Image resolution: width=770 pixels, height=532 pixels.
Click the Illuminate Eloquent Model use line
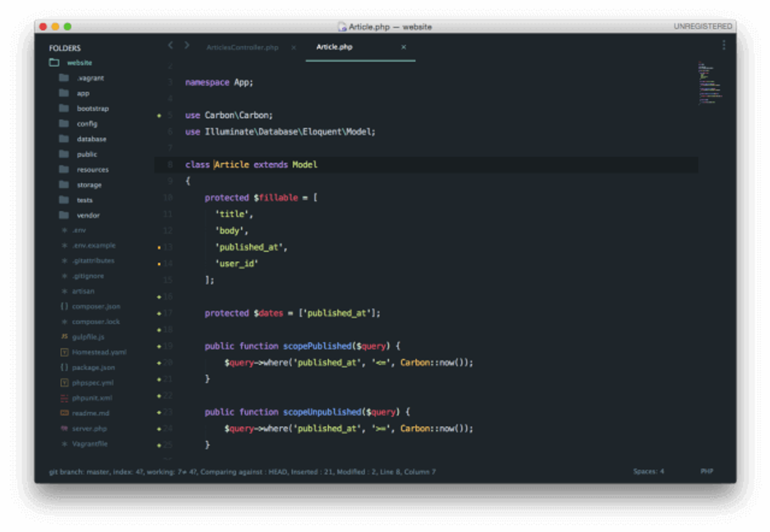click(280, 132)
